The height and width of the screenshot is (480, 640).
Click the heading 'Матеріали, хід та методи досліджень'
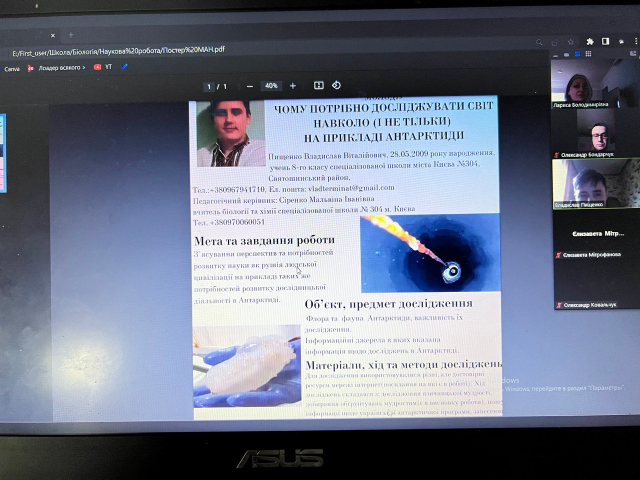coord(404,364)
